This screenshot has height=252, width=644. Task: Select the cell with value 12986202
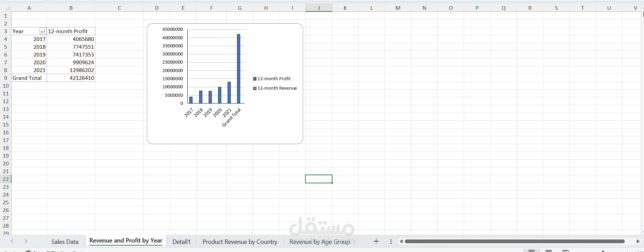[x=71, y=70]
